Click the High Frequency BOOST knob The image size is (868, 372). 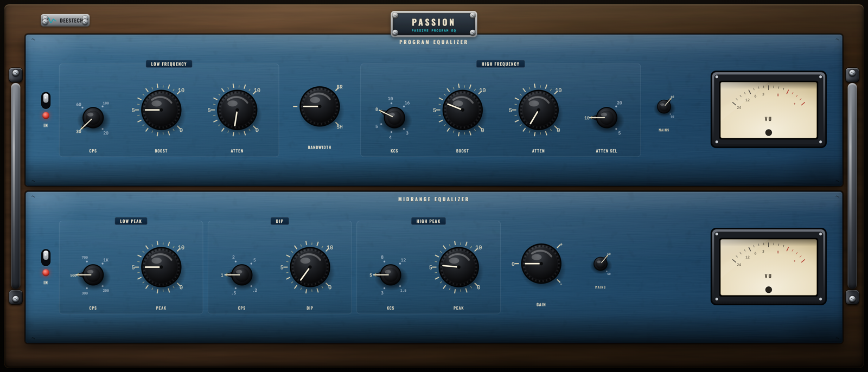[463, 110]
